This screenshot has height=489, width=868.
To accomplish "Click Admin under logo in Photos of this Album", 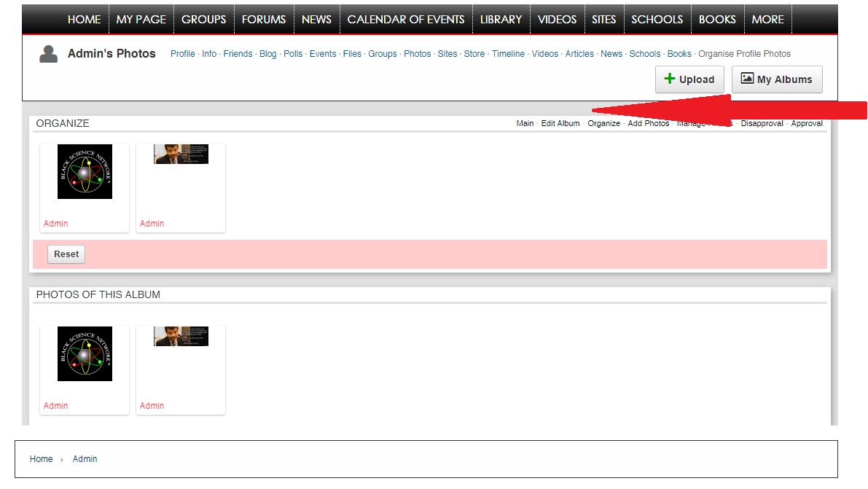I will pyautogui.click(x=56, y=406).
